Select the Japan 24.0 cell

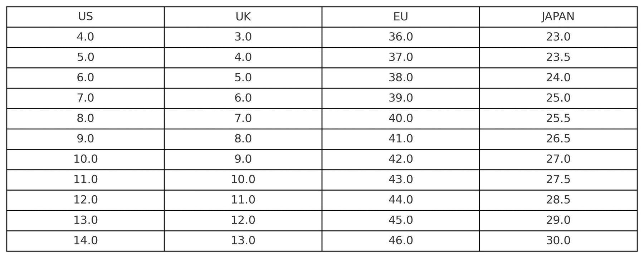click(558, 78)
